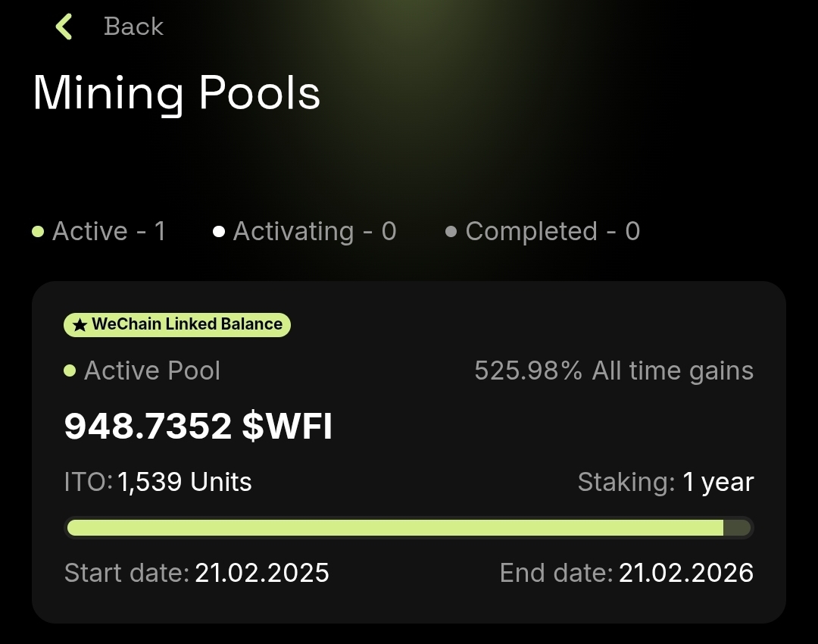
Task: Click the 525.98% All time gains text
Action: (613, 371)
